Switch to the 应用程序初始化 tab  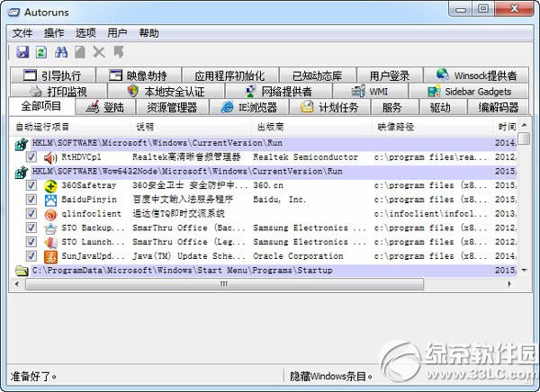(229, 76)
